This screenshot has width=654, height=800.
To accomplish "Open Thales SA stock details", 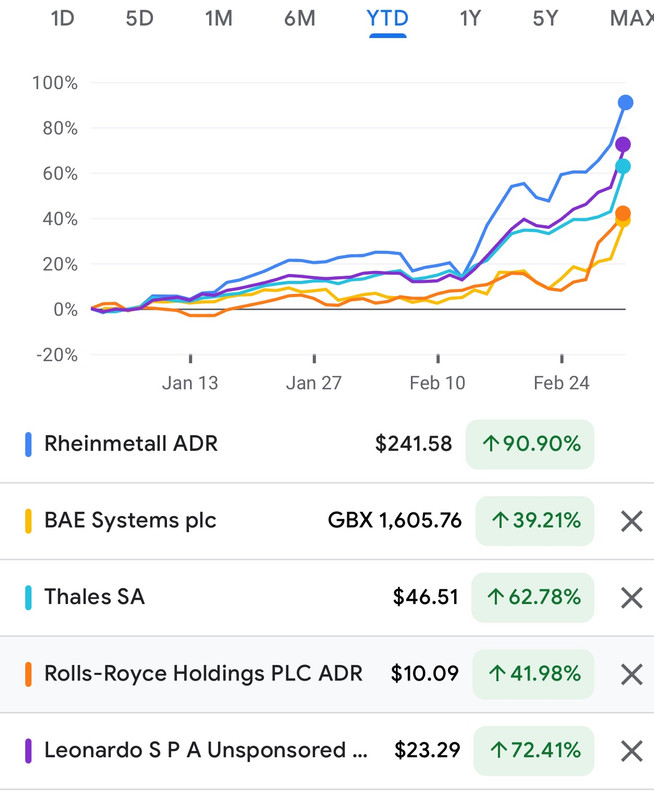I will click(x=327, y=597).
